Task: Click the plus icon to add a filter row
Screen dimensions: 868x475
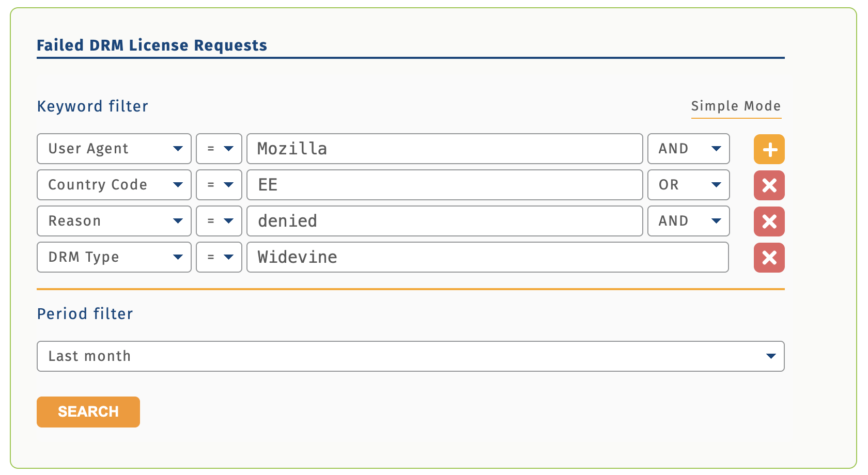Action: (769, 149)
